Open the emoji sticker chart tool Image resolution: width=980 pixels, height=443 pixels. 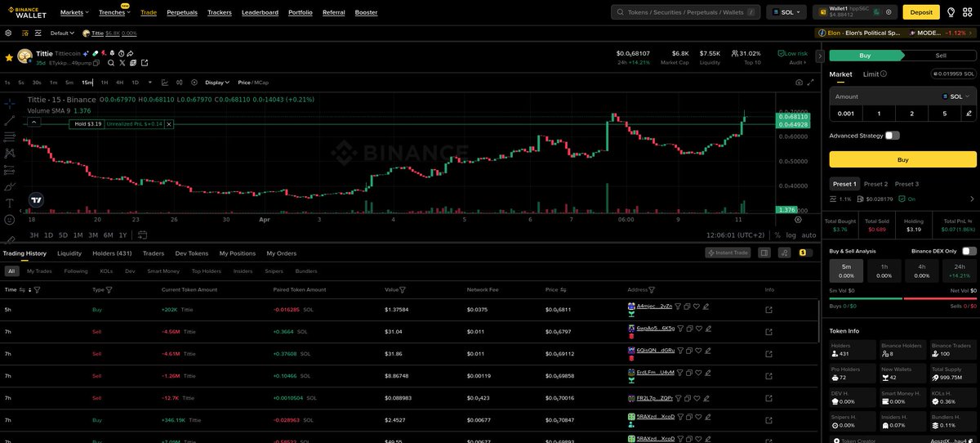(x=9, y=219)
